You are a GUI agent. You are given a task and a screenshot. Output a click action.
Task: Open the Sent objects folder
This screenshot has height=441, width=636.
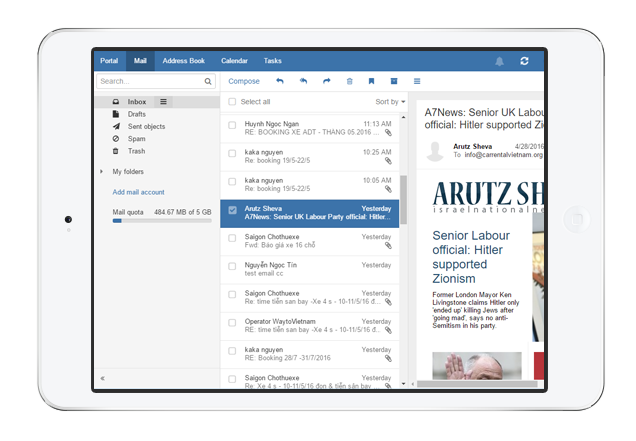pos(146,127)
